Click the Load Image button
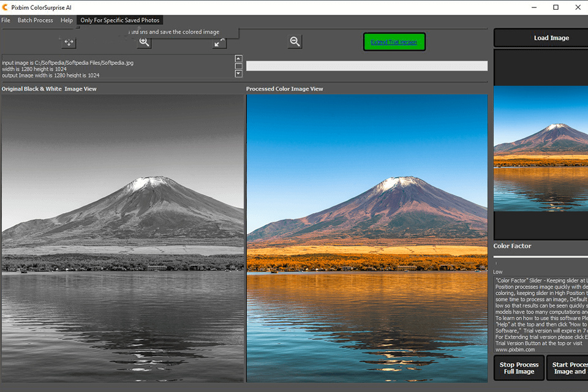Viewport: 588px width, 392px height. [x=541, y=38]
